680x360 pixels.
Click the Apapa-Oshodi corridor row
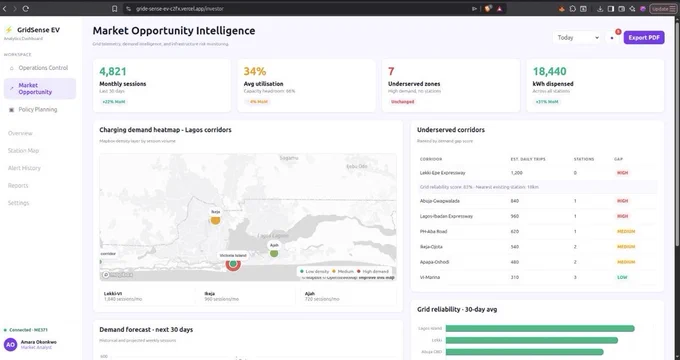click(537, 262)
